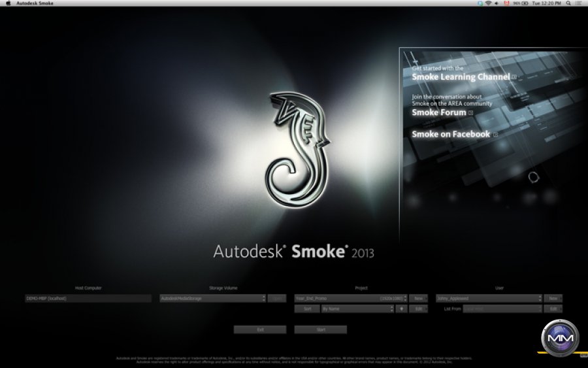
Task: Open the Autodesk Smoke application menu
Action: point(35,3)
